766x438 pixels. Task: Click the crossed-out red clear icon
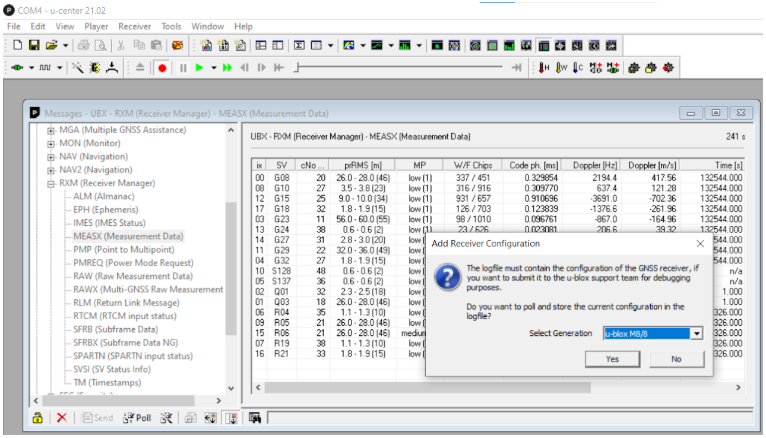(x=177, y=45)
